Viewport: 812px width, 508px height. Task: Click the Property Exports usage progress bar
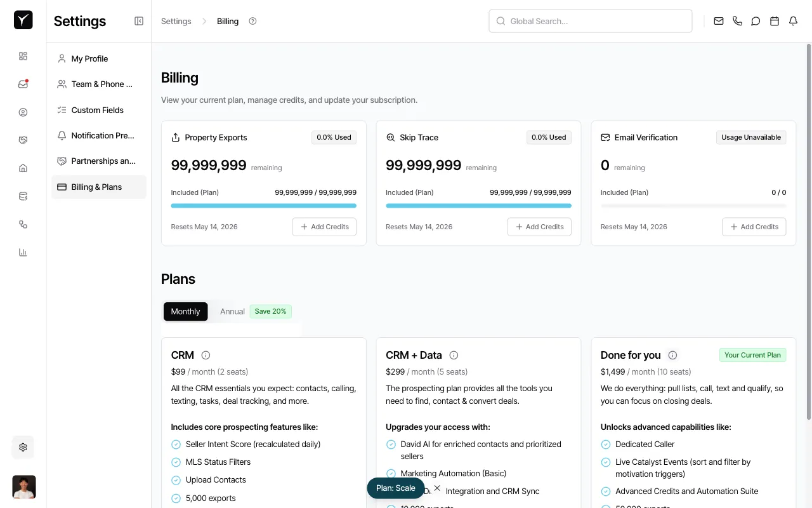[263, 205]
